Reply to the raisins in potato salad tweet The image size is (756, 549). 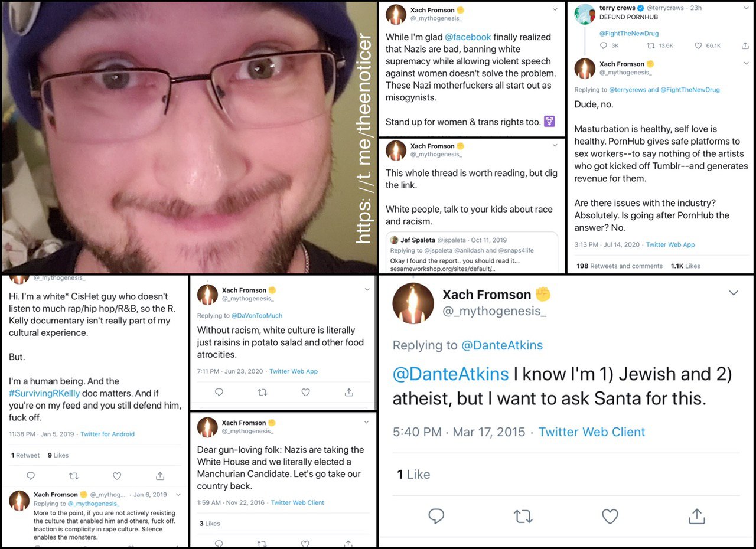tap(219, 392)
